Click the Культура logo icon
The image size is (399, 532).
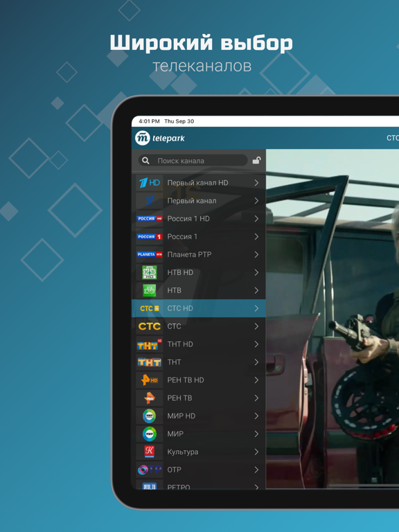point(150,452)
